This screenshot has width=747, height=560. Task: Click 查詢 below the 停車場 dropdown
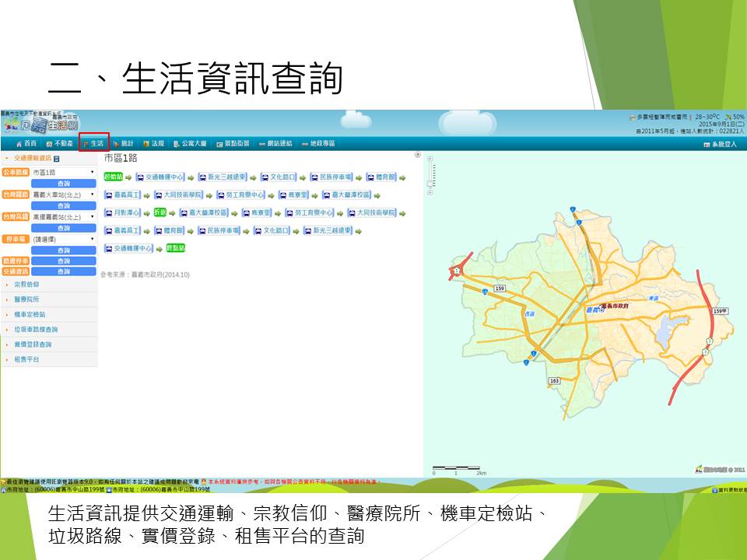64,250
